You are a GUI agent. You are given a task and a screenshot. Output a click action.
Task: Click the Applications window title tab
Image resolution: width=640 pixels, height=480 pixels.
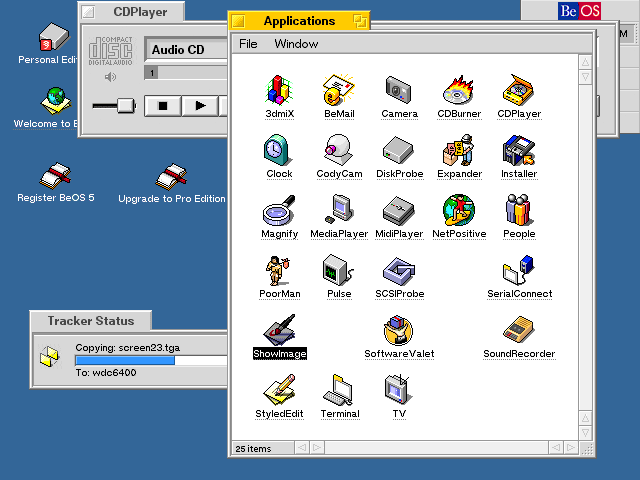pyautogui.click(x=299, y=21)
